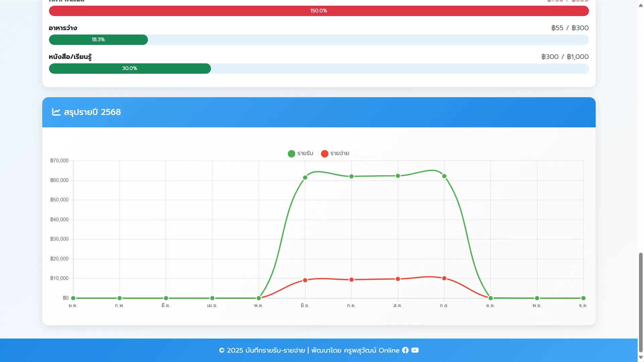Click the data point for พ.ค.
The width and height of the screenshot is (644, 362).
point(259,298)
